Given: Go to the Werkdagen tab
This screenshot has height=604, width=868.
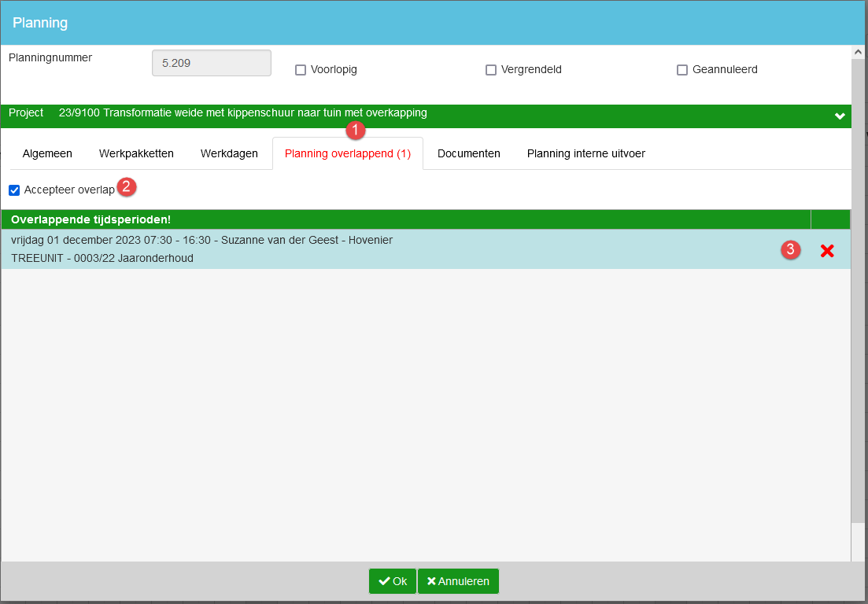Looking at the screenshot, I should pos(229,153).
